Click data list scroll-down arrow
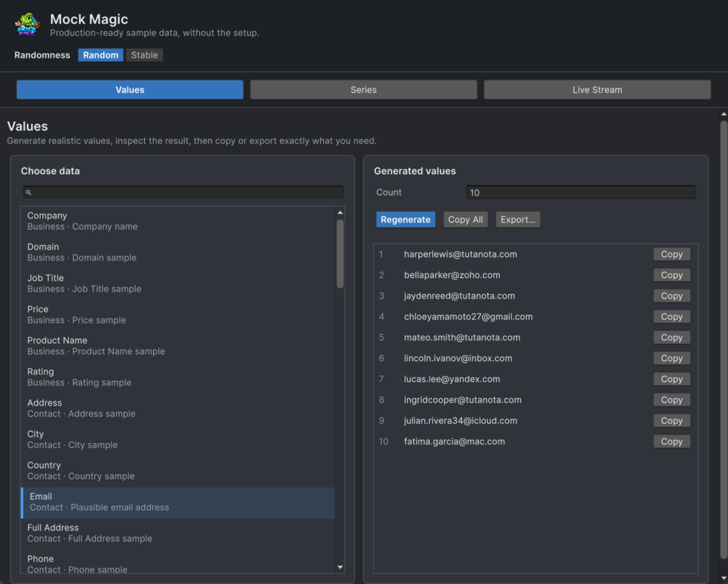 340,568
